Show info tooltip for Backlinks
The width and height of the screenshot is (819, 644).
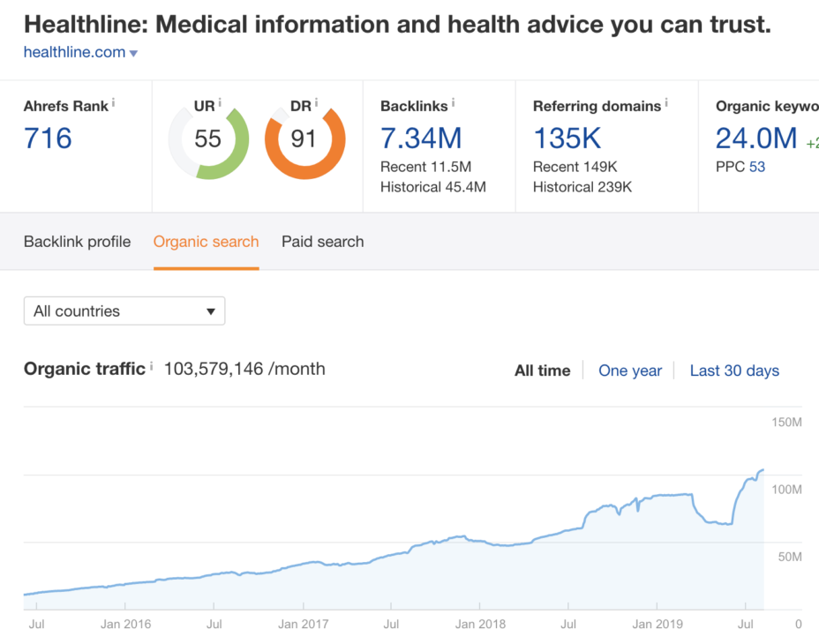point(453,103)
